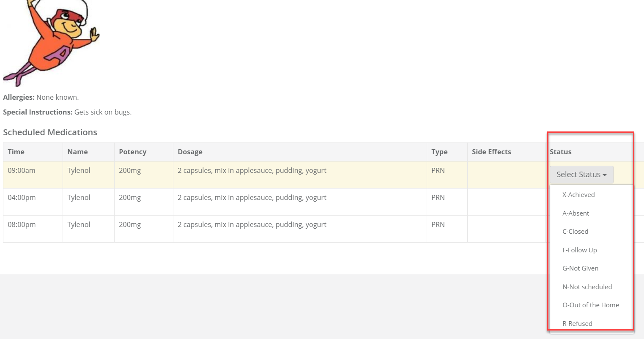Screen dimensions: 644x339
Task: Choose R-Refused from status list
Action: pos(577,324)
